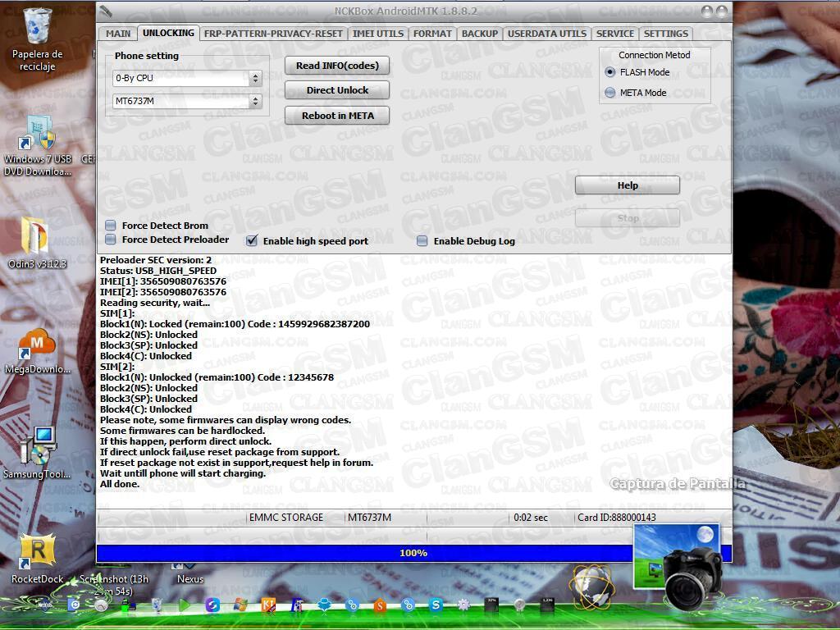Click the Windows flag icon in the dock
This screenshot has height=630, width=840.
point(240,605)
